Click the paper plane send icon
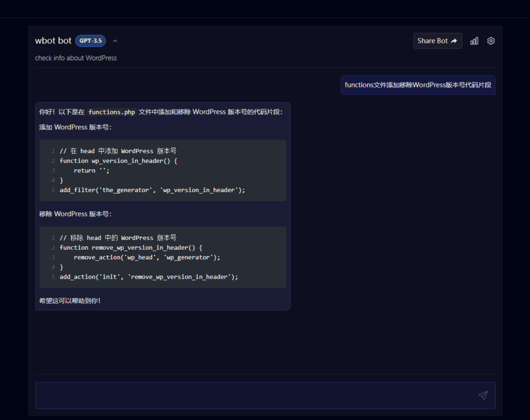Screen dimensions: 530x420 pos(483,395)
